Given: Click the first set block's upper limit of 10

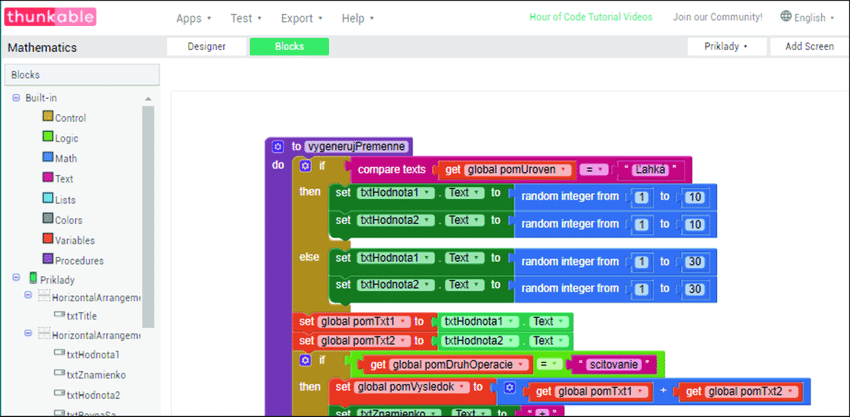Looking at the screenshot, I should [x=694, y=197].
